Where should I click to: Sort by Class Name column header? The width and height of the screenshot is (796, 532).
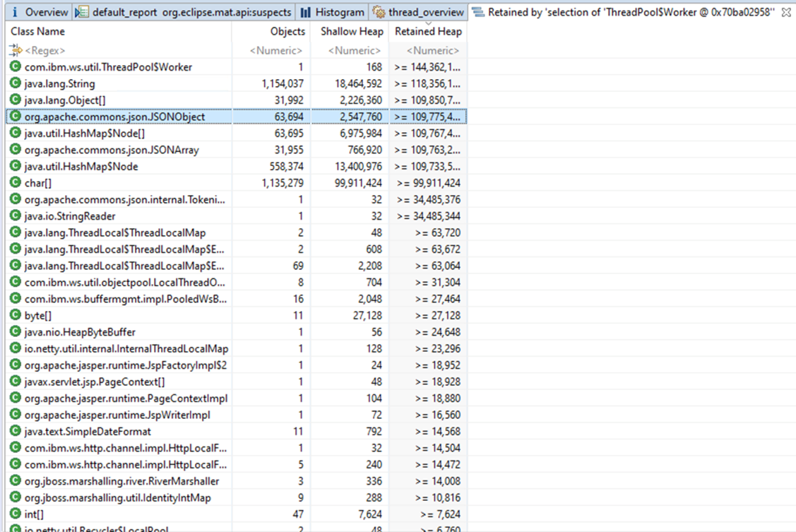[x=119, y=32]
